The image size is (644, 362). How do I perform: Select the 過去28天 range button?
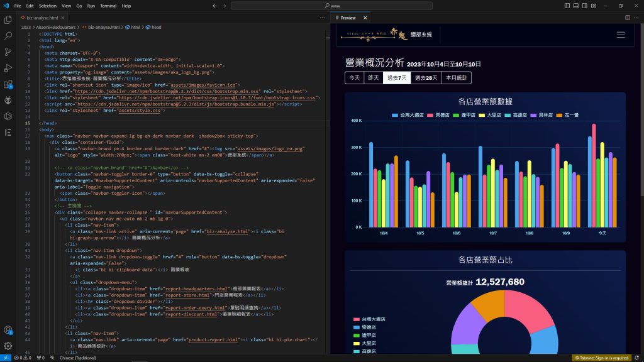click(426, 77)
